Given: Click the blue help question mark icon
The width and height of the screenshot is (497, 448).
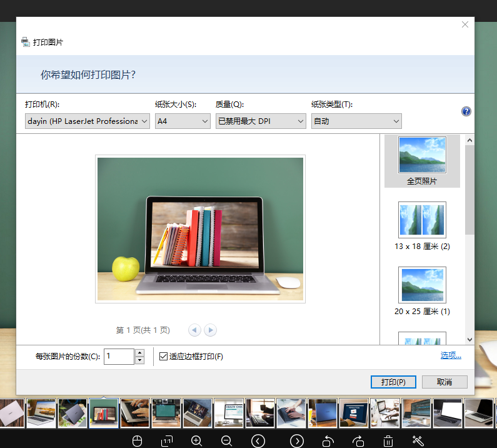Looking at the screenshot, I should 466,111.
